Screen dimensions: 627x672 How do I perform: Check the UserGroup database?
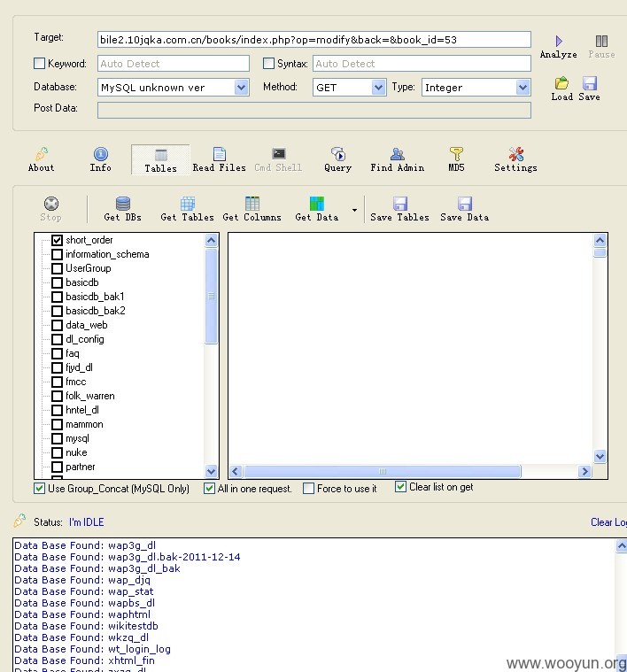(x=57, y=268)
